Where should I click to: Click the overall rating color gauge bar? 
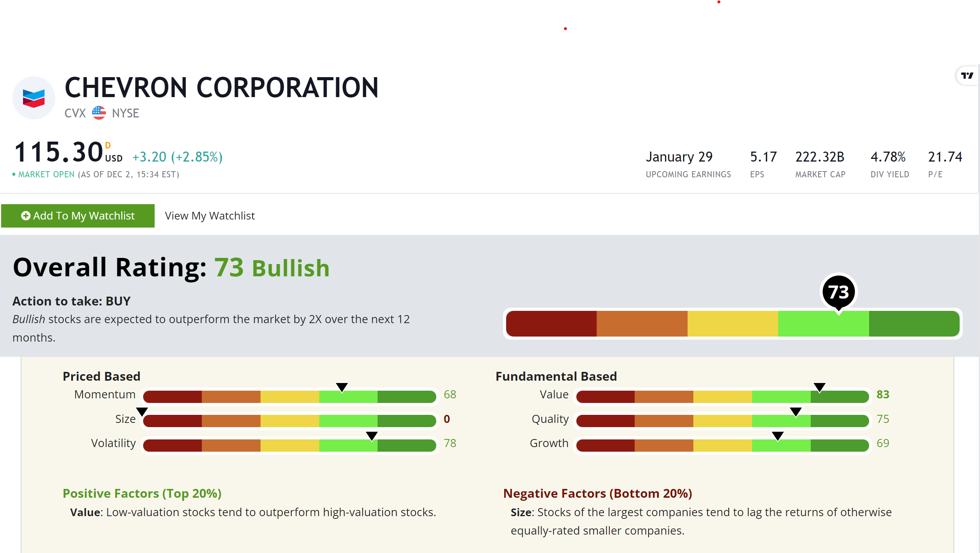(x=733, y=324)
